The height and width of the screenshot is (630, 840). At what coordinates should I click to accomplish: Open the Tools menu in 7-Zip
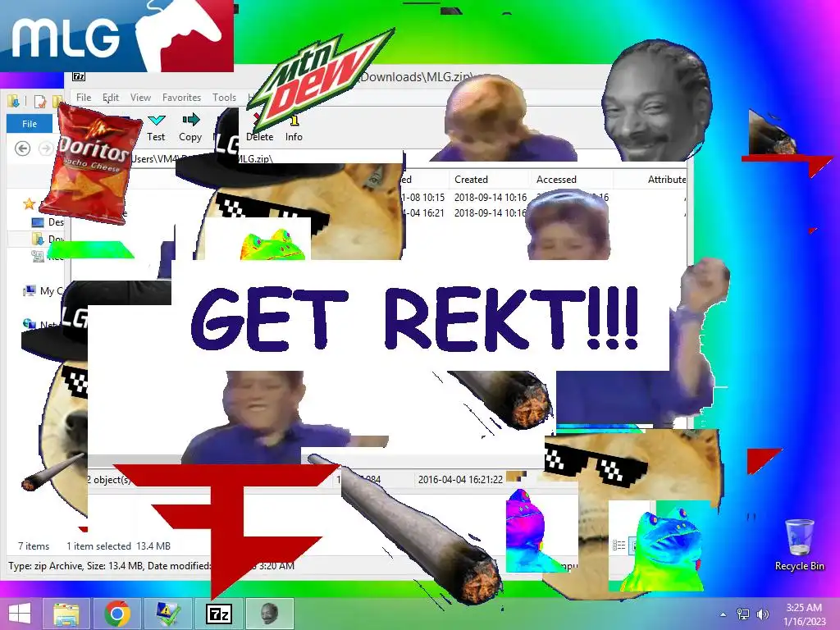[x=224, y=98]
